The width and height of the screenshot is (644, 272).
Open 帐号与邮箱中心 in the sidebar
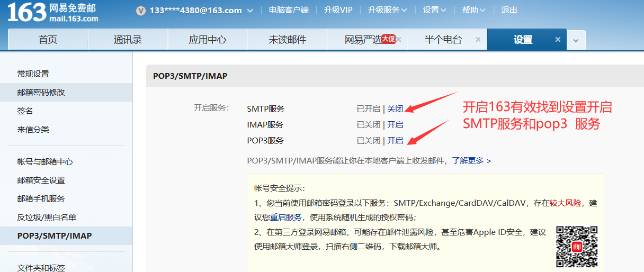pyautogui.click(x=45, y=161)
